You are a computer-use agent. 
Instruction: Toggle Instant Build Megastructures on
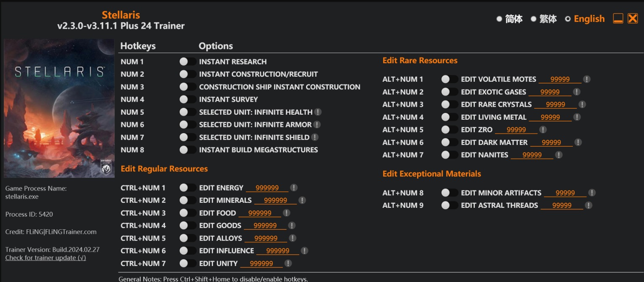pyautogui.click(x=187, y=150)
